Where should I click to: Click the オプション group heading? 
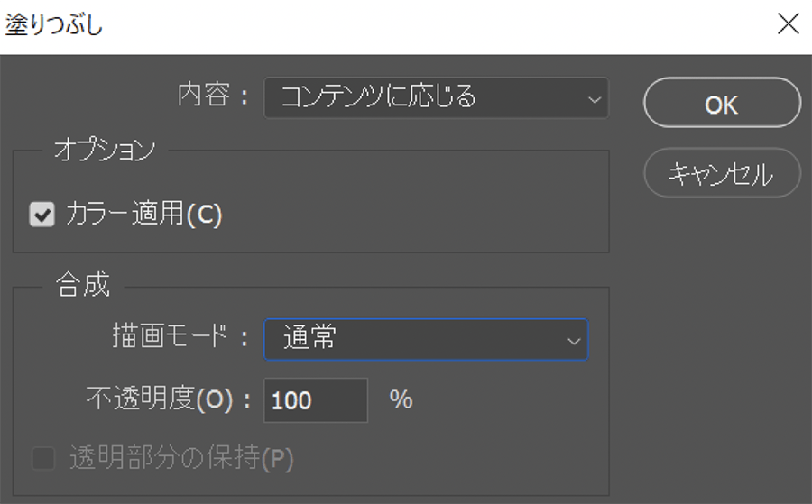tap(104, 150)
